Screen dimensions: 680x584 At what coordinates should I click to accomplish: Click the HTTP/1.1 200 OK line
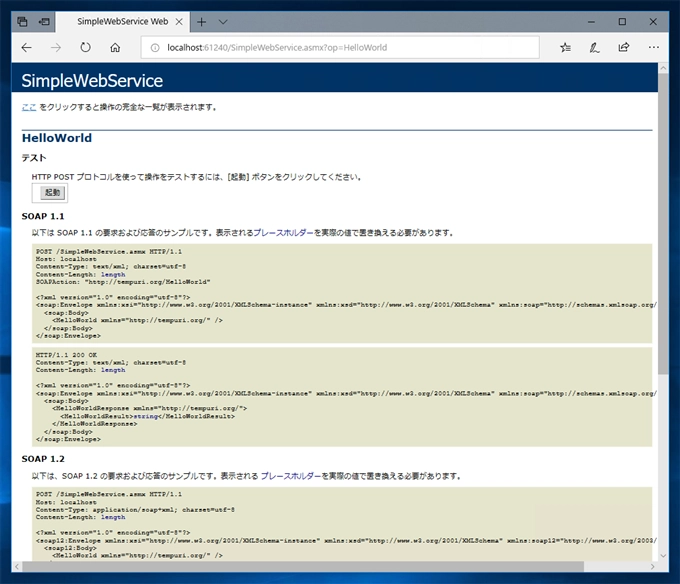(66, 355)
